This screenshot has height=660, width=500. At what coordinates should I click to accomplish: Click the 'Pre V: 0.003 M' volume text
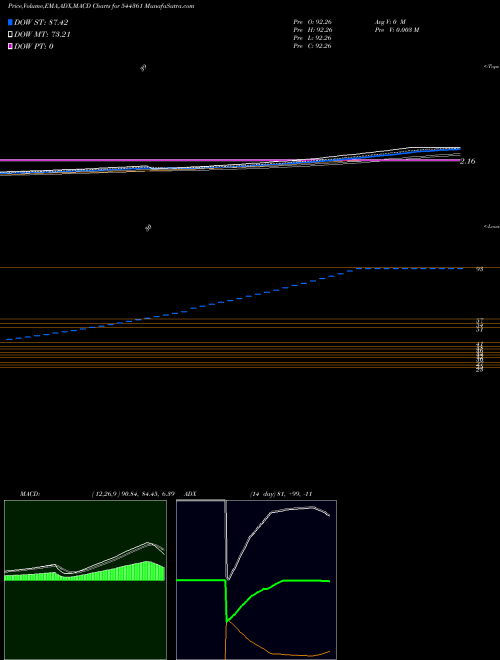pyautogui.click(x=396, y=29)
